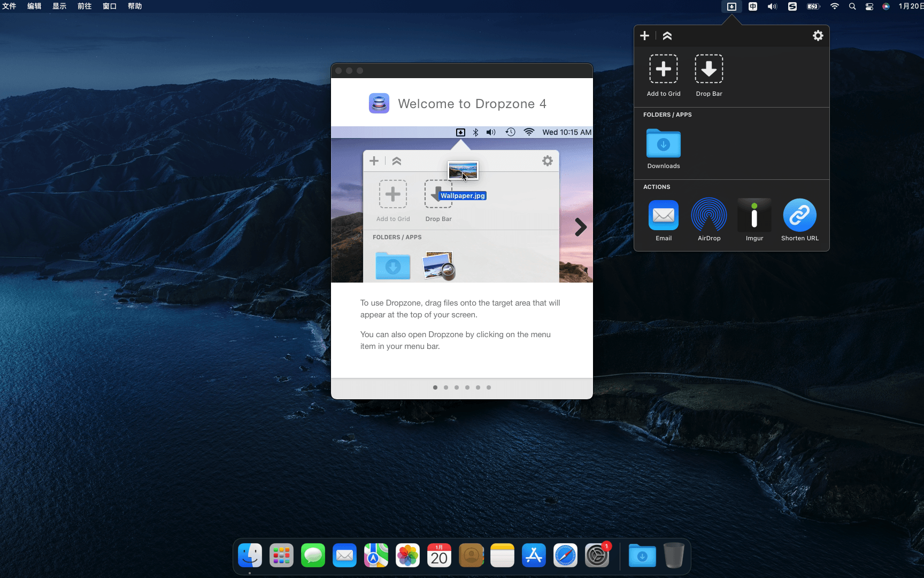The width and height of the screenshot is (924, 578).
Task: Open Maps from the Dock
Action: click(x=376, y=556)
